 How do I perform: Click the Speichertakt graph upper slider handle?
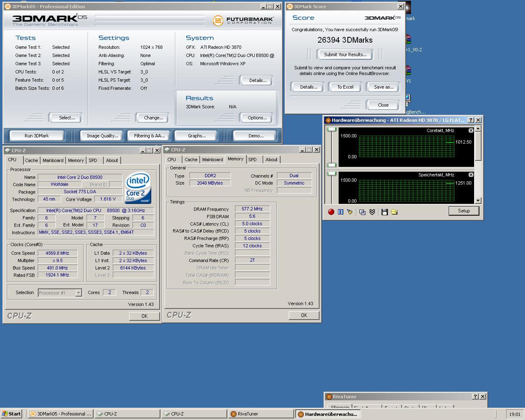(x=331, y=174)
